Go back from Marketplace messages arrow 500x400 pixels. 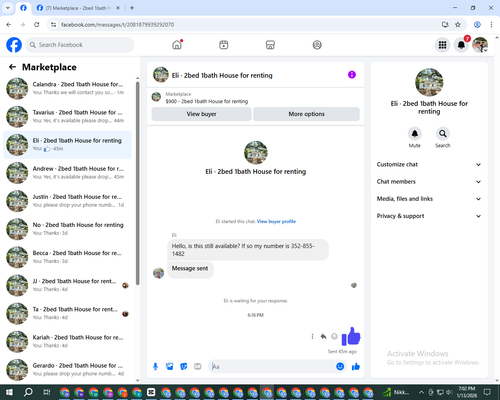point(12,67)
